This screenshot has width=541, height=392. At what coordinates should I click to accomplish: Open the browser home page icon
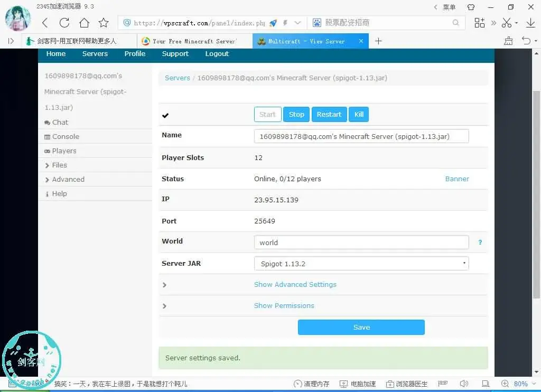84,23
